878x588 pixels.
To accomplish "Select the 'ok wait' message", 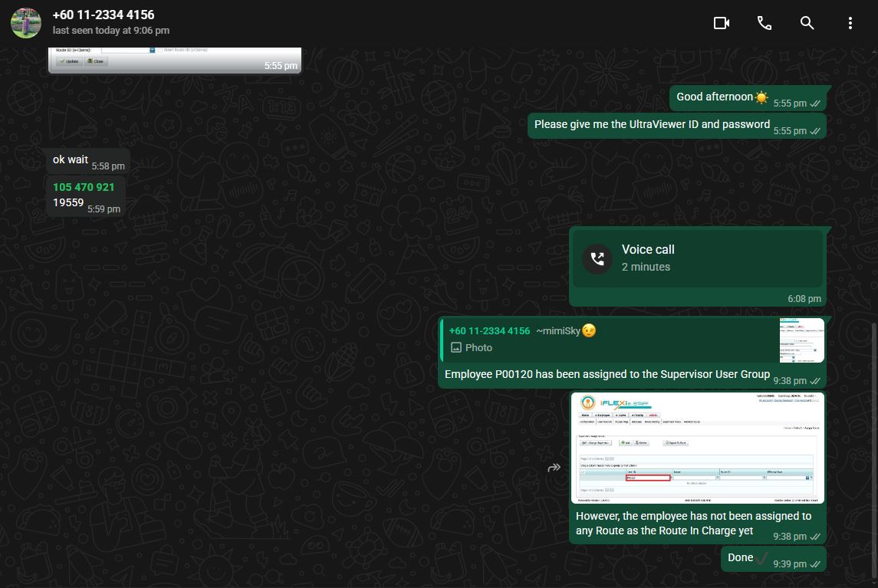I will [x=88, y=161].
